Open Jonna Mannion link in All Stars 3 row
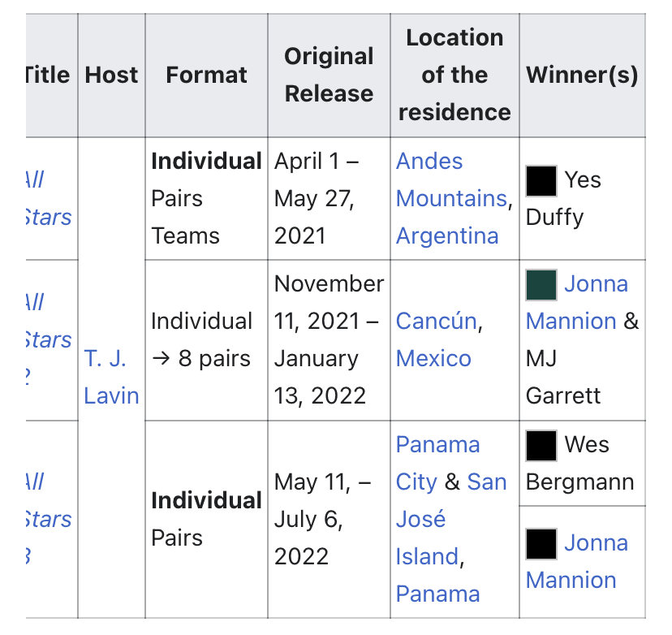This screenshot has width=672, height=635. click(x=577, y=561)
